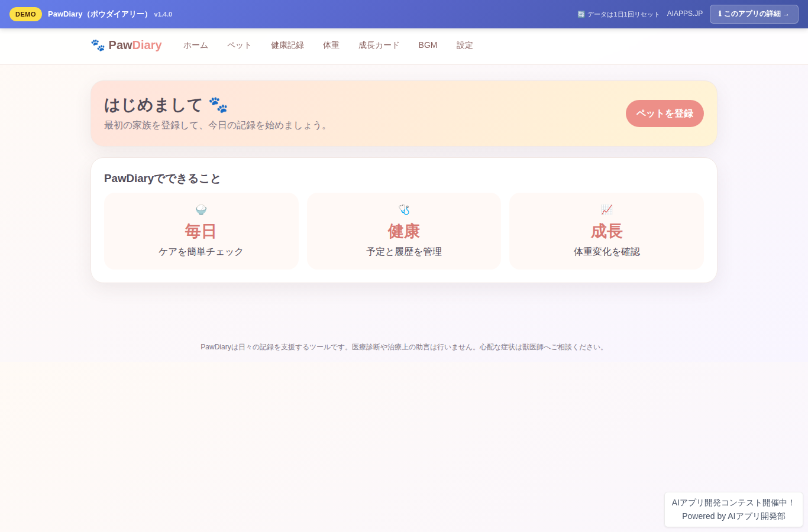Open このアプリの詳細 button

click(754, 14)
